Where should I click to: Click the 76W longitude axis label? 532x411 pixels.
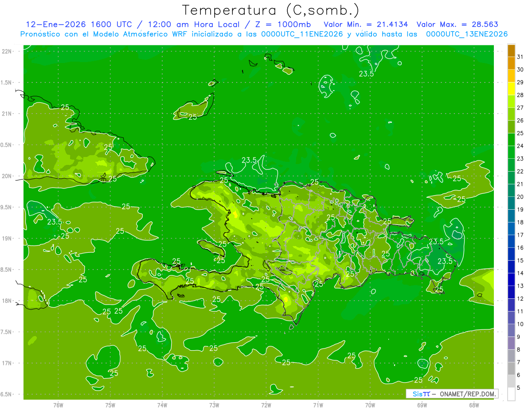point(58,405)
